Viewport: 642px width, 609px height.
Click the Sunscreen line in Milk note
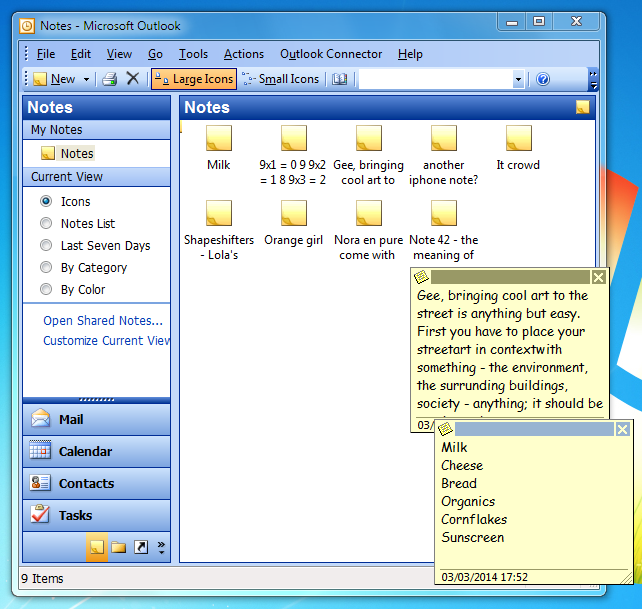tap(472, 537)
